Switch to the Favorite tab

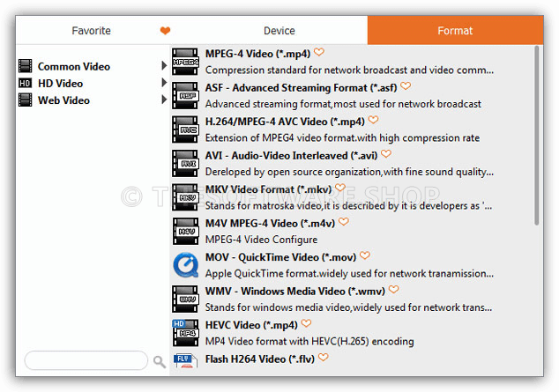point(92,31)
